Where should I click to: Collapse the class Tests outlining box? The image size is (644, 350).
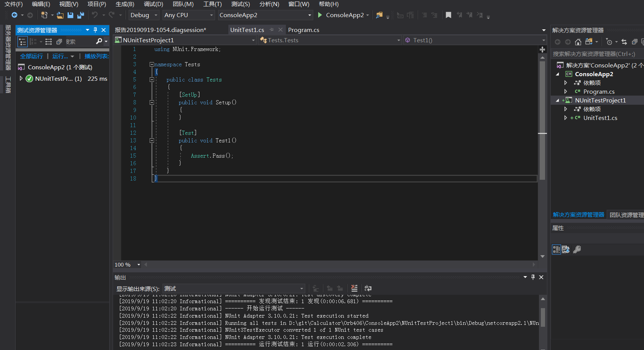(x=151, y=80)
